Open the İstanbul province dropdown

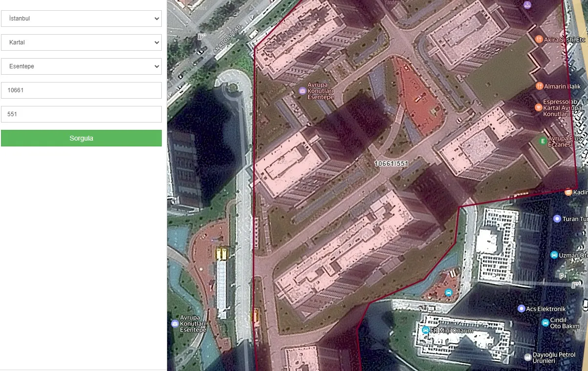[x=81, y=19]
